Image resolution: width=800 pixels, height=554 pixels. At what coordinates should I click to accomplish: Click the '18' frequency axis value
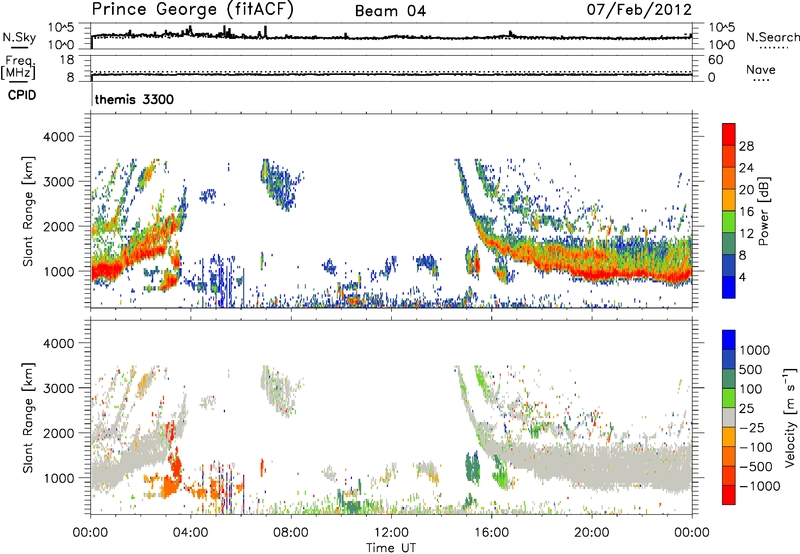(x=67, y=60)
